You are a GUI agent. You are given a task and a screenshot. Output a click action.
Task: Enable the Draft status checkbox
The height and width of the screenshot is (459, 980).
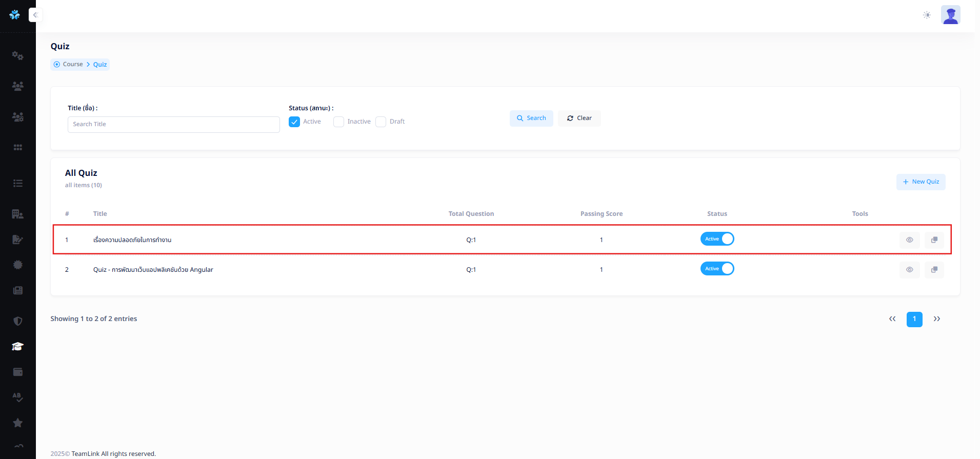381,122
